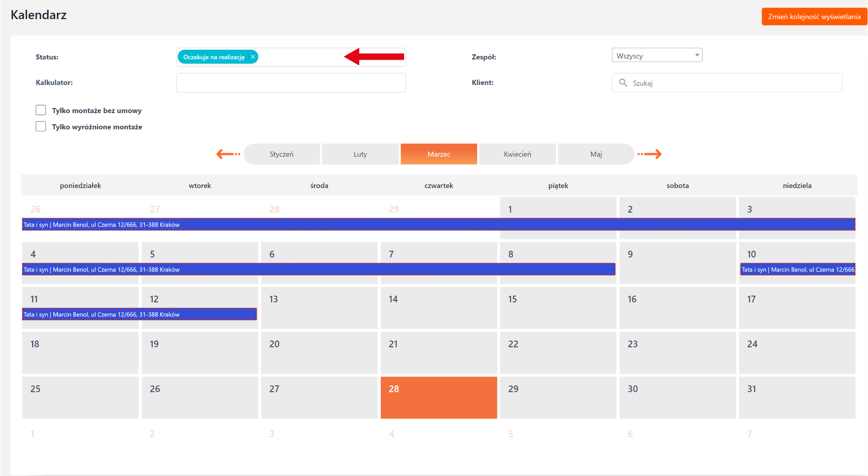Screen dimensions: 868x476
Task: Remove the 'Oczekuje na realizację' status tag
Action: tap(253, 57)
